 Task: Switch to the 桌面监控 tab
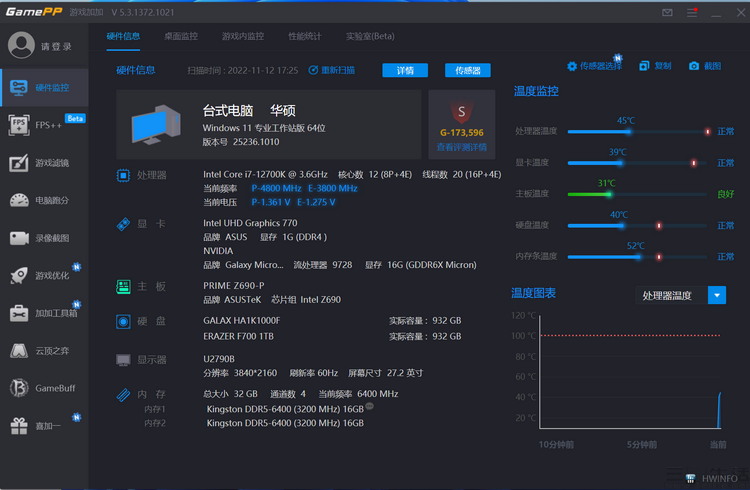(x=181, y=36)
